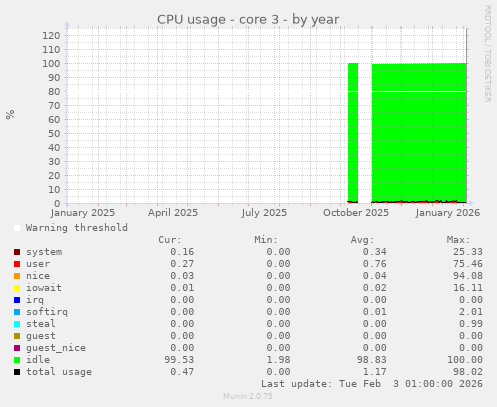
Task: Click user average value 0.76
Action: click(375, 264)
